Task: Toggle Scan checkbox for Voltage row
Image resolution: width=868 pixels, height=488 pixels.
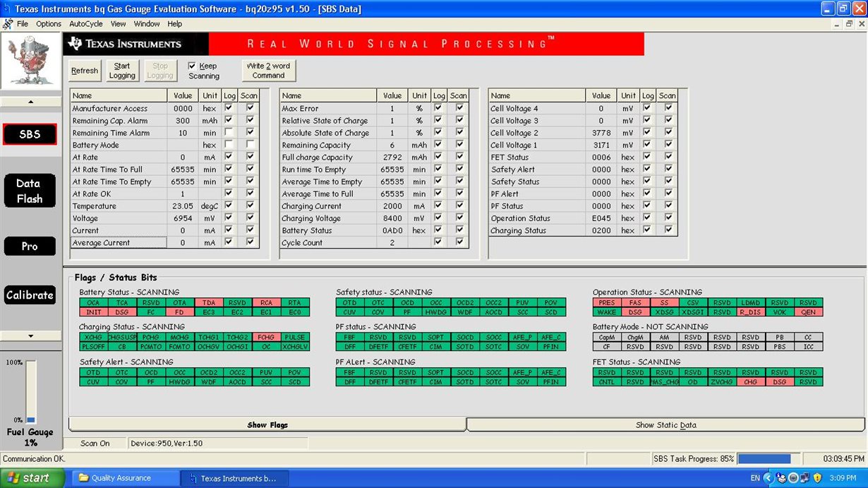Action: [x=250, y=218]
